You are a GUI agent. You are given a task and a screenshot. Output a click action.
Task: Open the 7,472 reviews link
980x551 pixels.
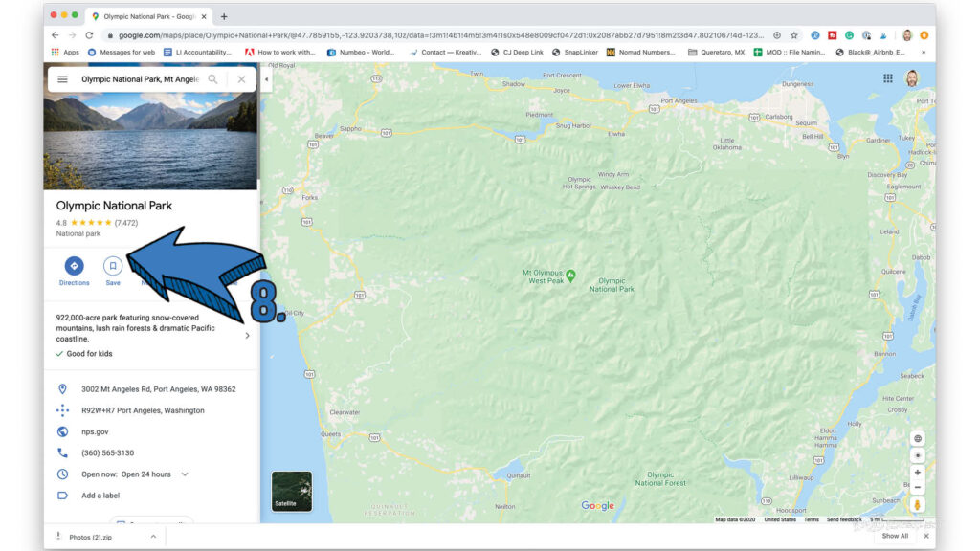[x=126, y=222]
